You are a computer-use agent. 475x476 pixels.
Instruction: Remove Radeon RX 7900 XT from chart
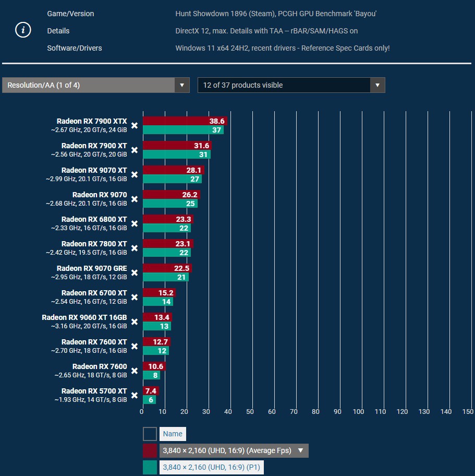pyautogui.click(x=135, y=150)
